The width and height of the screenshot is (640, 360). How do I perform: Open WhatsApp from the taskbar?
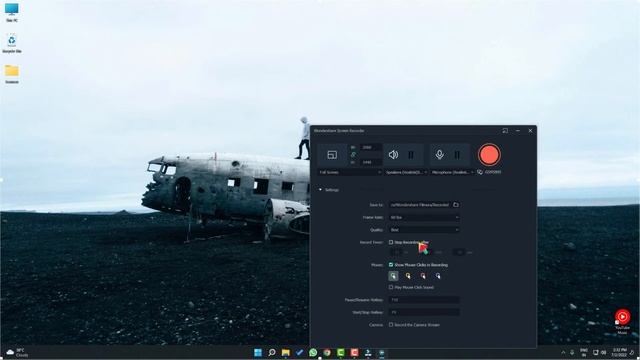(x=313, y=353)
